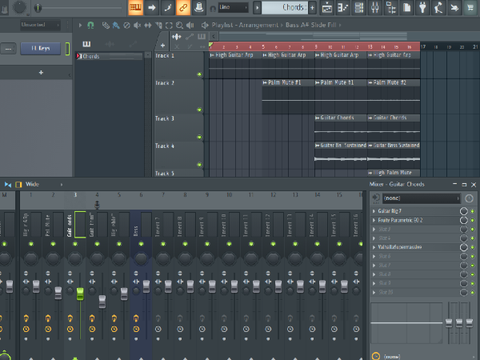The image size is (480, 360).
Task: Click the selected Guitar Chords mixer track fader
Action: pos(80,294)
